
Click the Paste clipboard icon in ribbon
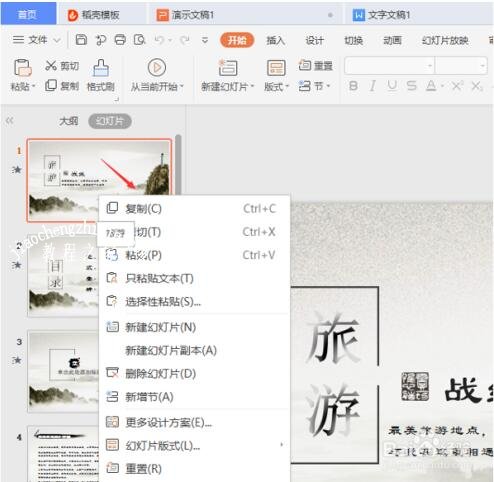[x=22, y=68]
